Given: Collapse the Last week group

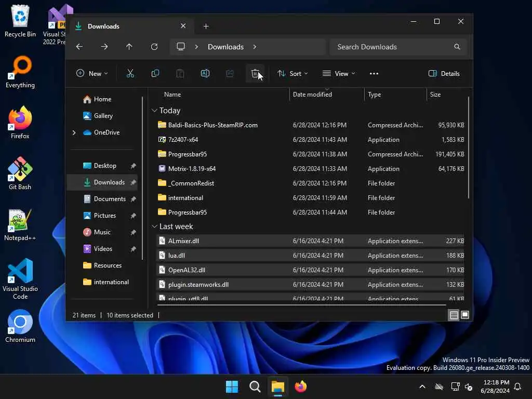Looking at the screenshot, I should [x=154, y=227].
